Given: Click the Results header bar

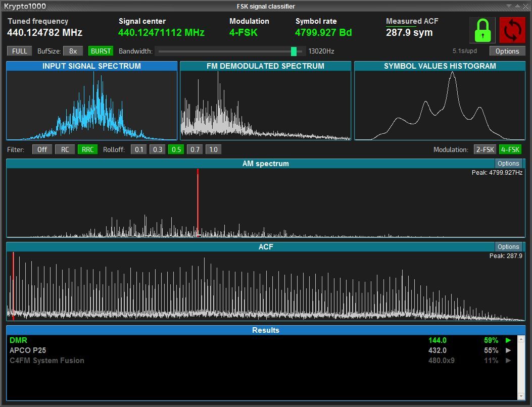Looking at the screenshot, I should tap(266, 330).
